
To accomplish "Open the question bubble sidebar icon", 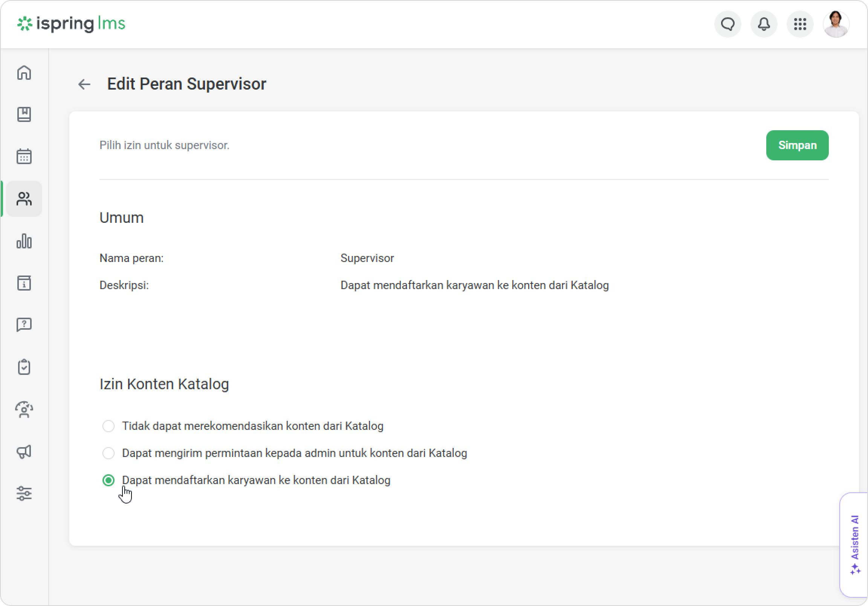I will [x=24, y=324].
